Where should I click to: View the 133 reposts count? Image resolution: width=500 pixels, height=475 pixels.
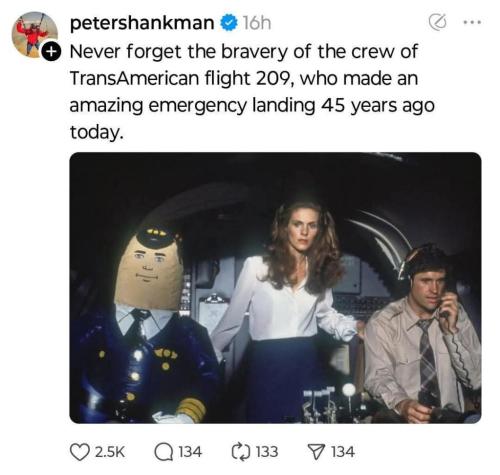coord(267,452)
